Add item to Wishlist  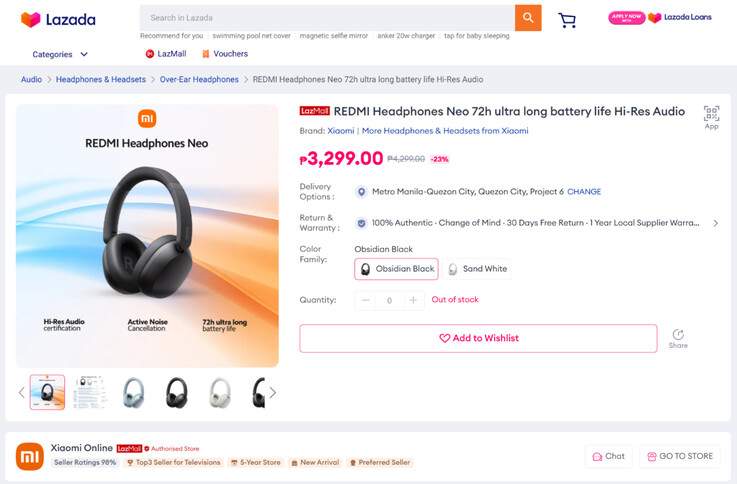478,338
